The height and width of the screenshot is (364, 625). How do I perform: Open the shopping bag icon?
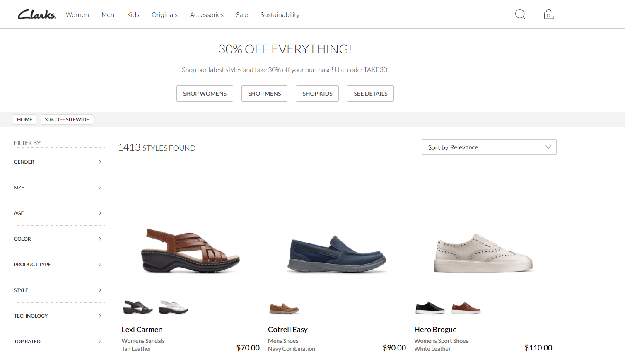[548, 14]
